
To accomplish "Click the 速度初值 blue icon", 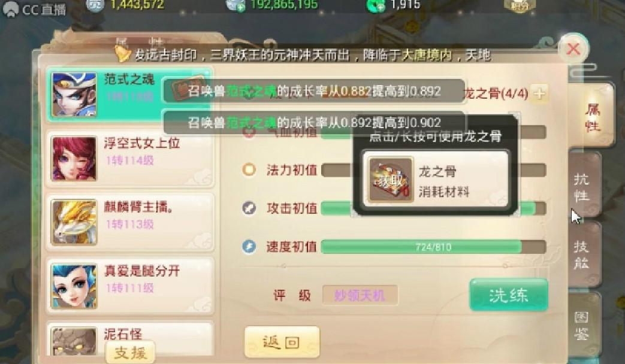I will (249, 247).
